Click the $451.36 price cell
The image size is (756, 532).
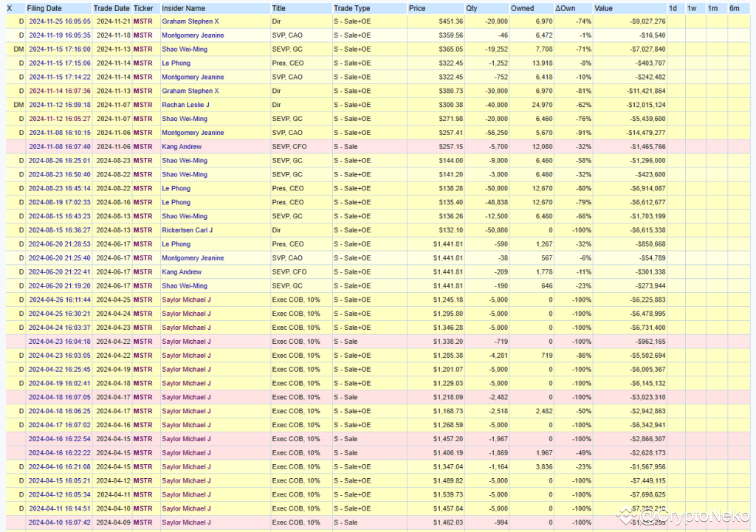click(451, 21)
